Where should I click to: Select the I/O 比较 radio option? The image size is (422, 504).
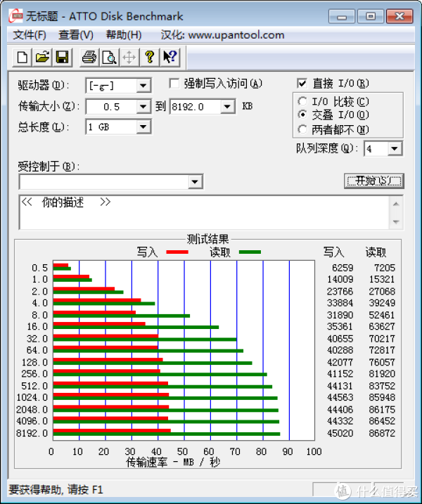tap(302, 101)
